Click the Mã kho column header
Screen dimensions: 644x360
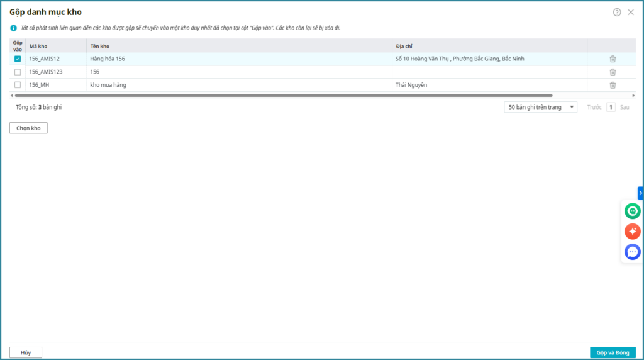[x=56, y=46]
